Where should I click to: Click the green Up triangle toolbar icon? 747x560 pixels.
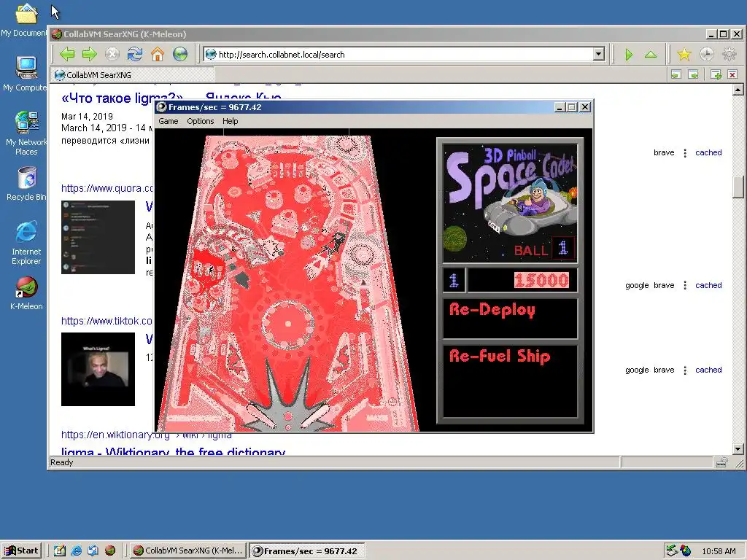(x=651, y=55)
